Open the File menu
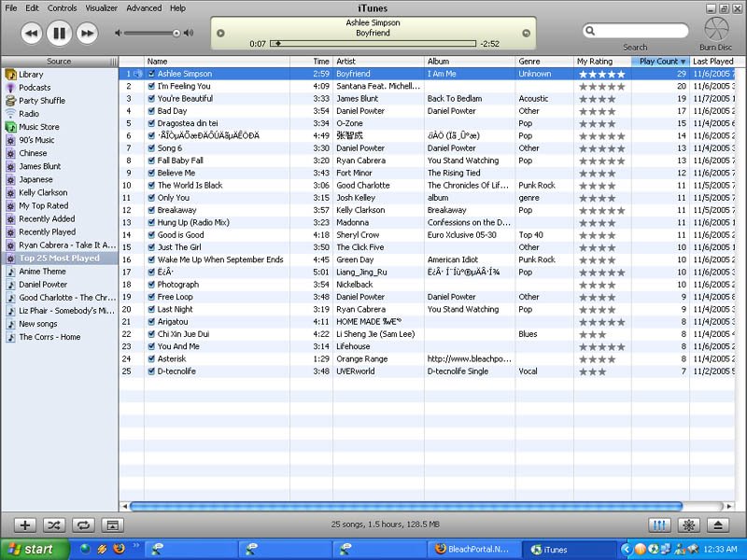This screenshot has height=560, width=747. click(x=10, y=8)
